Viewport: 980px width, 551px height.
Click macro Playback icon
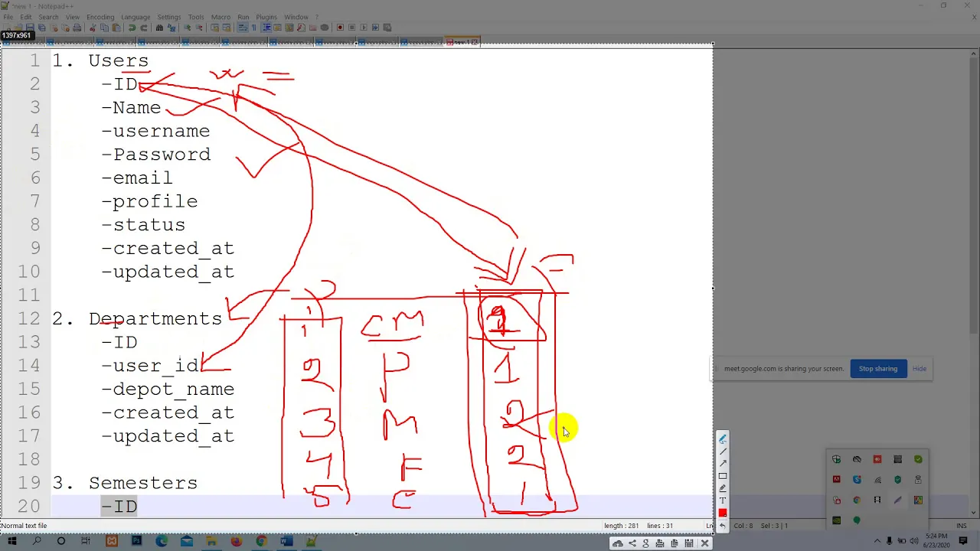(x=364, y=28)
